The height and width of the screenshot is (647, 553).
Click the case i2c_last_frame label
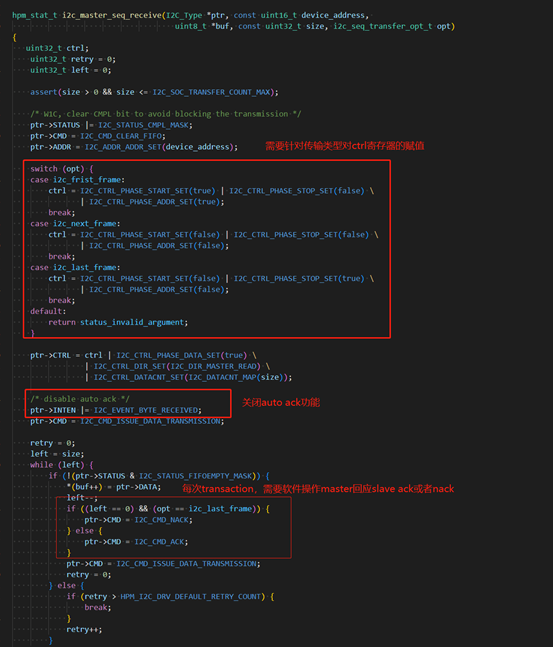click(x=75, y=267)
